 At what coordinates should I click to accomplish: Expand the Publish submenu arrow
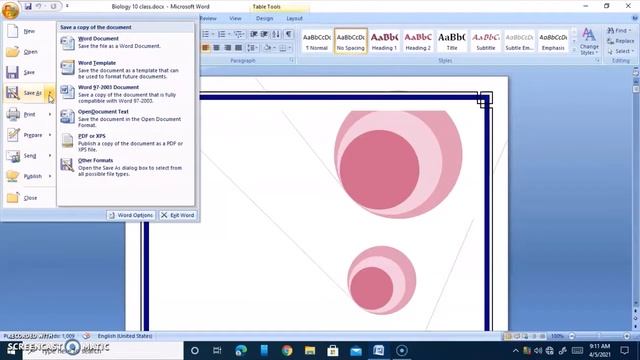(x=50, y=176)
